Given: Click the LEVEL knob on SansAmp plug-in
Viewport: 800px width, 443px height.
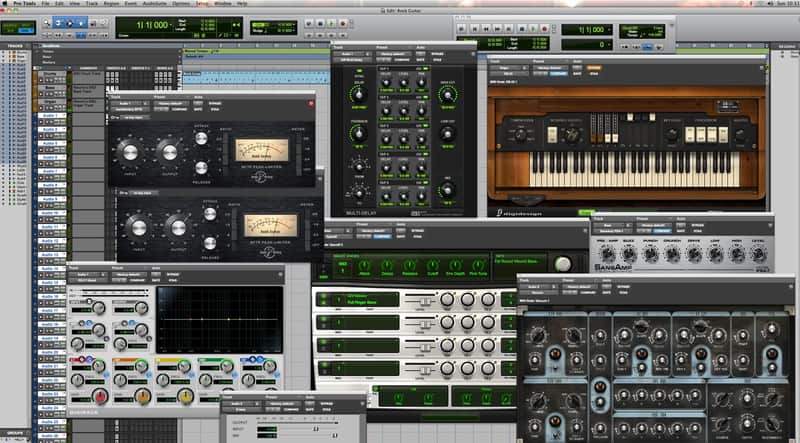Looking at the screenshot, I should (758, 254).
